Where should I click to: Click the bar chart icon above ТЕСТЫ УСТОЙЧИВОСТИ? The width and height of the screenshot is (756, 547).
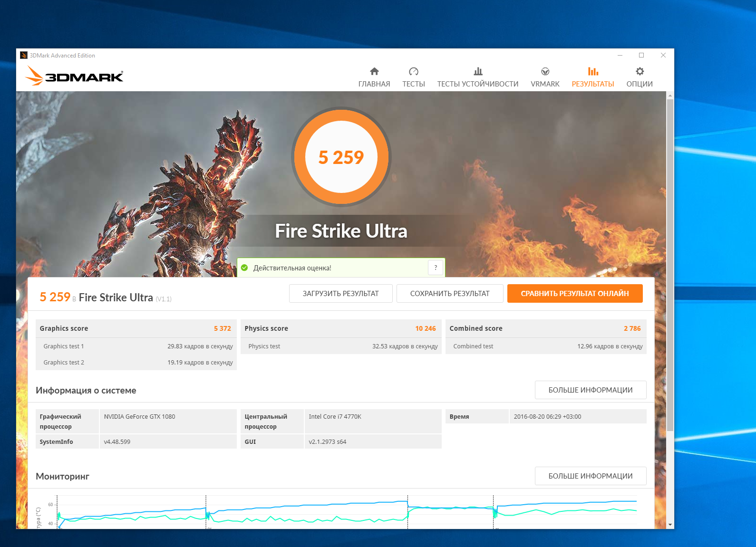tap(478, 71)
